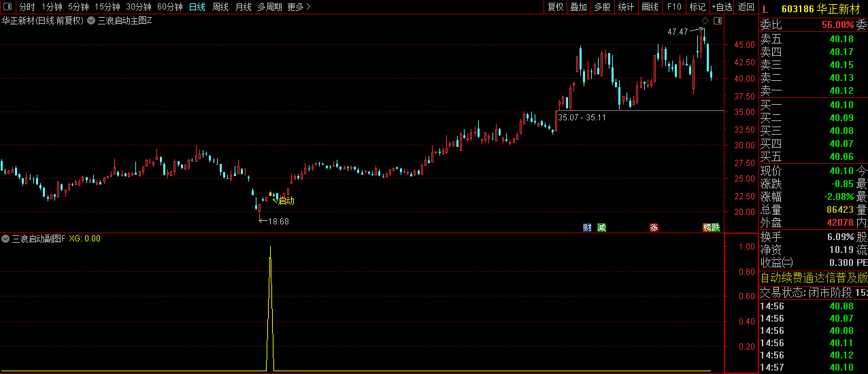Click the 外盘 42078 value
The height and width of the screenshot is (374, 868).
[840, 222]
